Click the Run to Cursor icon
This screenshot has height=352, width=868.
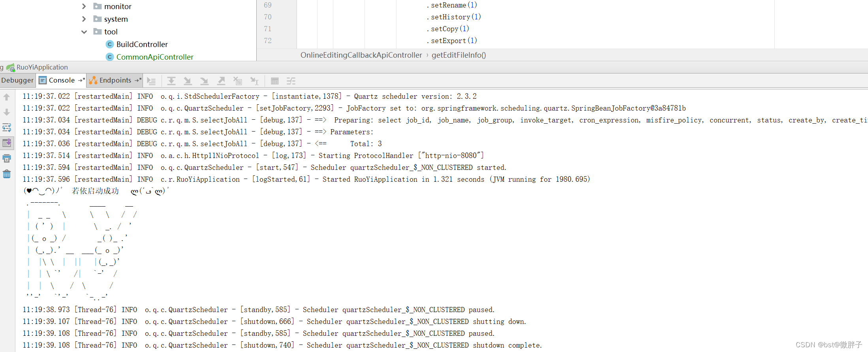click(254, 81)
